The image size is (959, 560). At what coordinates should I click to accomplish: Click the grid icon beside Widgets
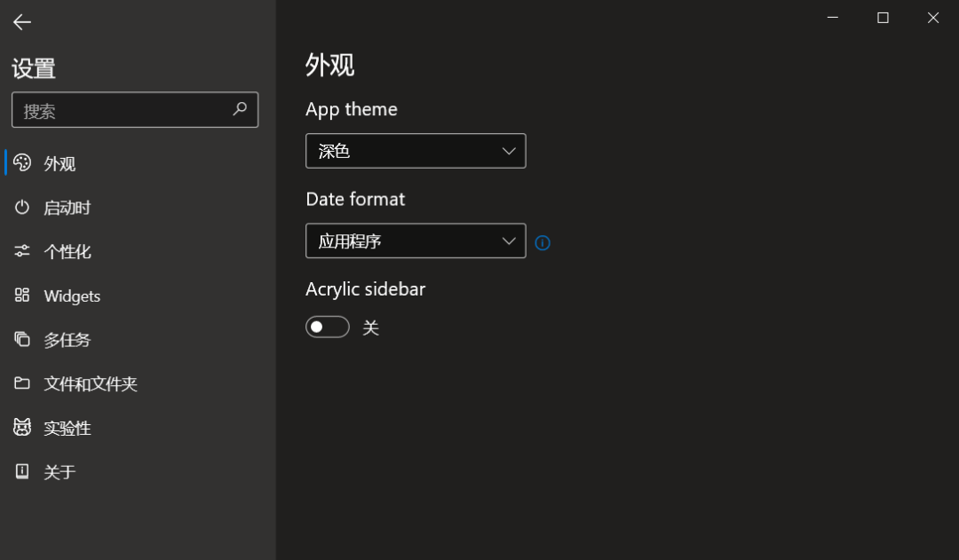click(x=22, y=296)
